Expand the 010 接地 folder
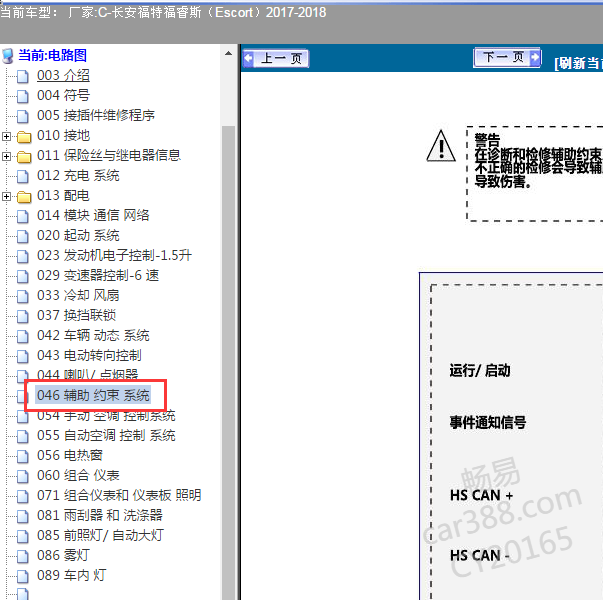 coord(6,136)
